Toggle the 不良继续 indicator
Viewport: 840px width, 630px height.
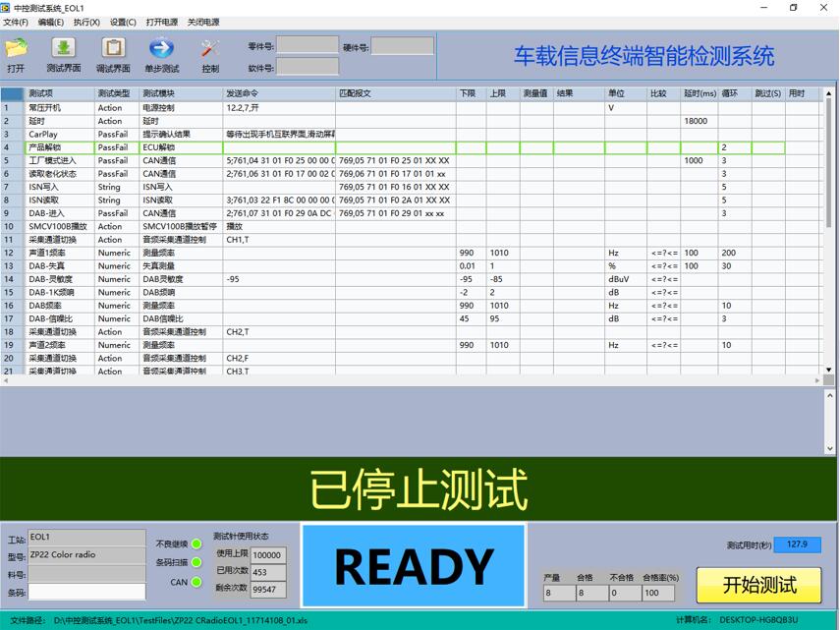(x=196, y=544)
